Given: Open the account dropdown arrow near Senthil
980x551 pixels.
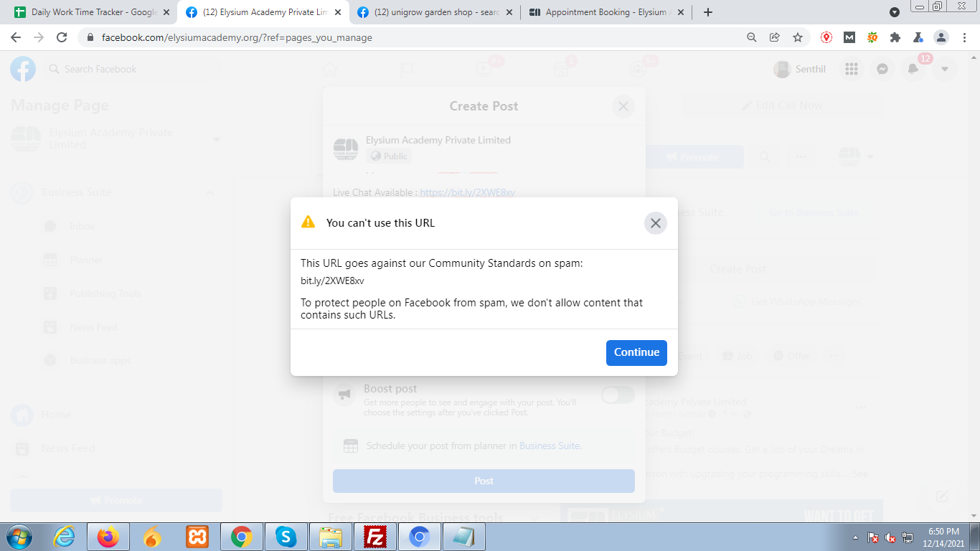Looking at the screenshot, I should tap(945, 68).
